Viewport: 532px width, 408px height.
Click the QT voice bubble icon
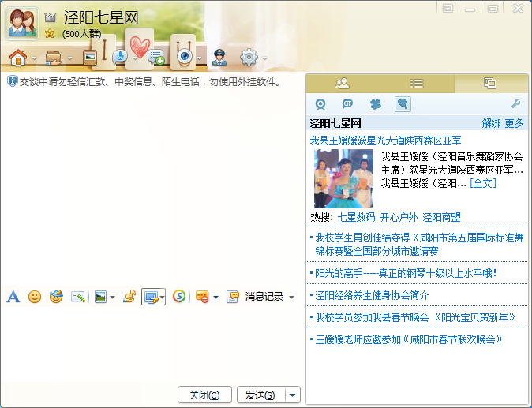(x=348, y=104)
